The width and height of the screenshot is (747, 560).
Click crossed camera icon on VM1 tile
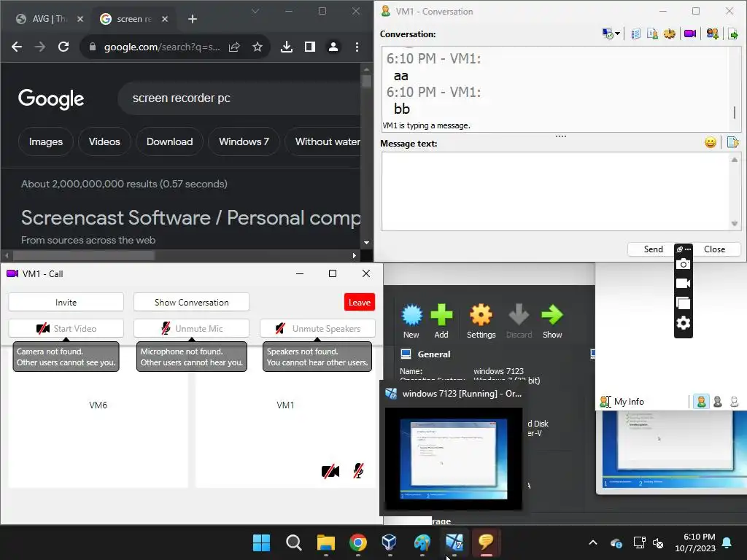(x=330, y=471)
